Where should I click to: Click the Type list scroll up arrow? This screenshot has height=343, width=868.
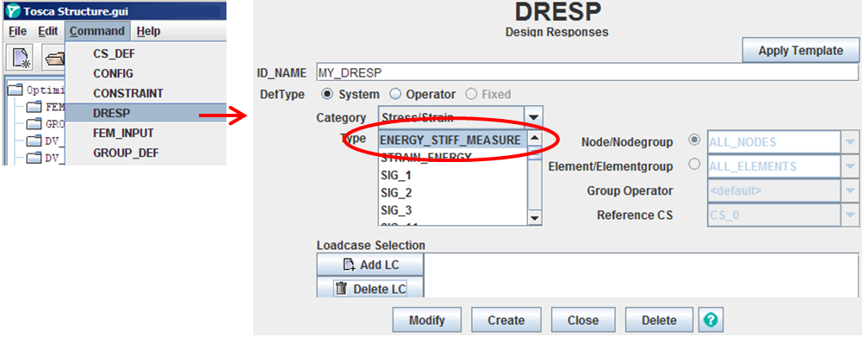534,139
